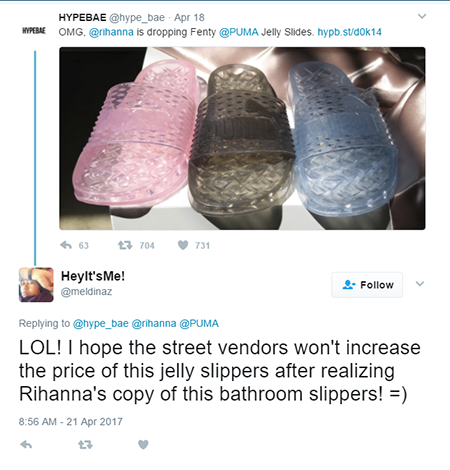Follow the @meldinaz account
The height and width of the screenshot is (470, 450).
pyautogui.click(x=367, y=285)
